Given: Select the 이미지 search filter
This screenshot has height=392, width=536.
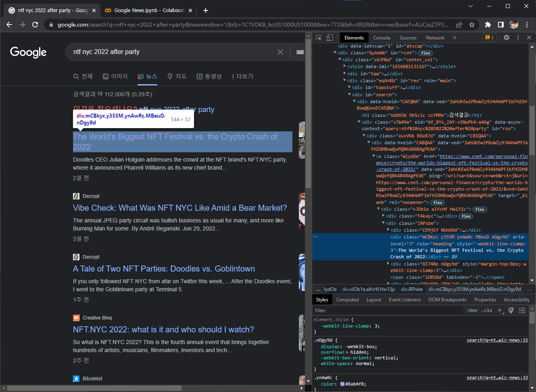Looking at the screenshot, I should click(x=115, y=76).
